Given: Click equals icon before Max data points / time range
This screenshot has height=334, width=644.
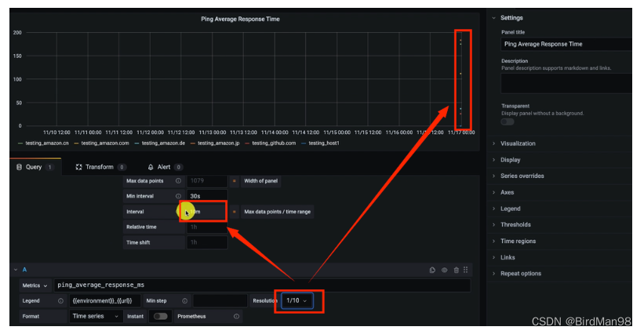Looking at the screenshot, I should (234, 212).
